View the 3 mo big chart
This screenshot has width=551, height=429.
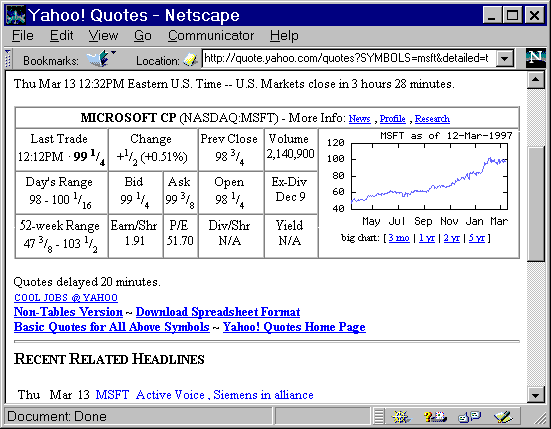tap(399, 238)
